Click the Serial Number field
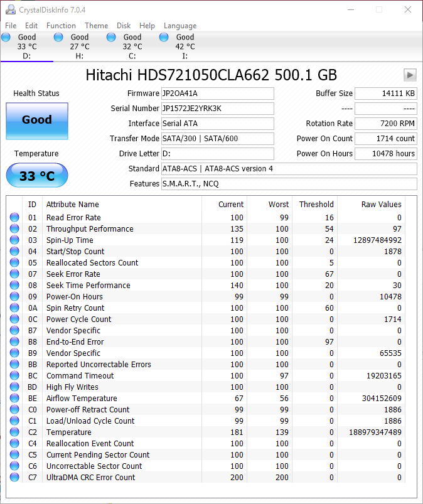 coord(218,109)
